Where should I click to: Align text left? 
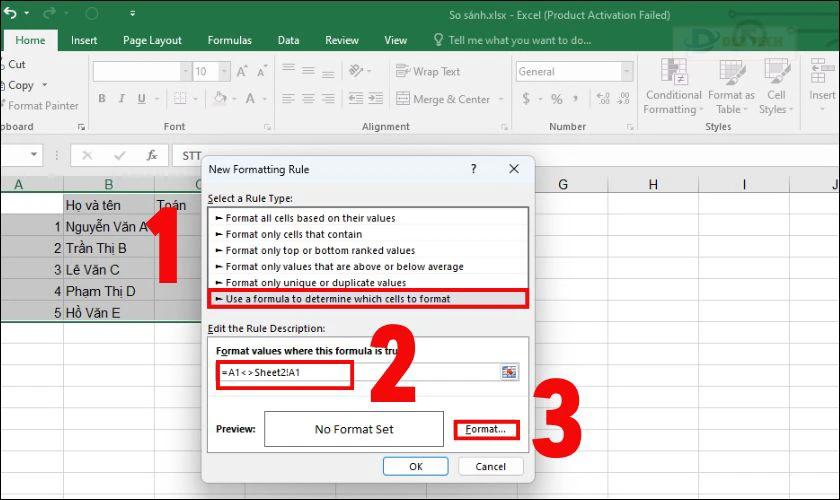[288, 99]
